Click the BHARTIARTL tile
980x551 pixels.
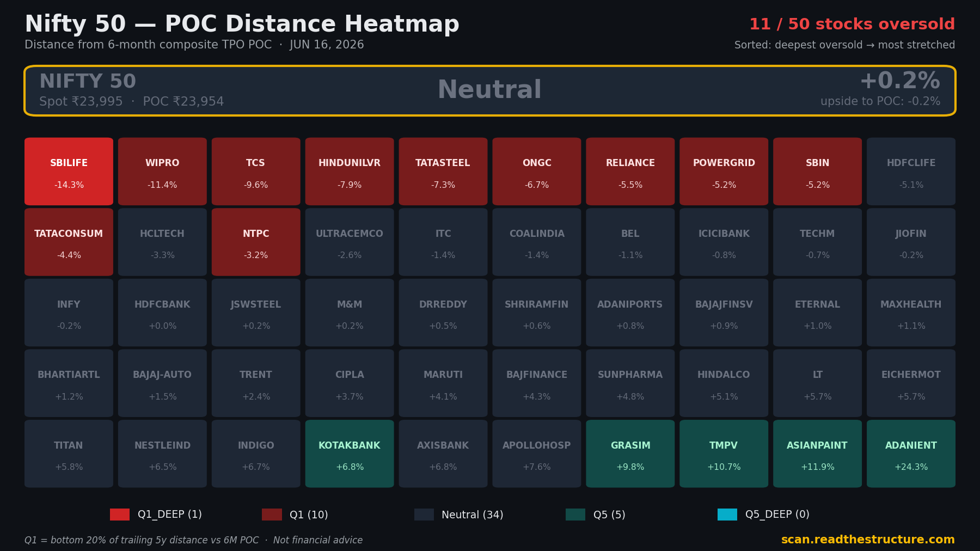(x=69, y=383)
